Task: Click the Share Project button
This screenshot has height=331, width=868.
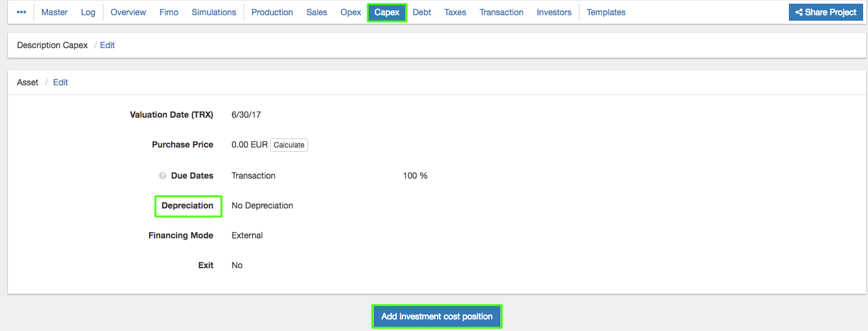Action: point(825,12)
